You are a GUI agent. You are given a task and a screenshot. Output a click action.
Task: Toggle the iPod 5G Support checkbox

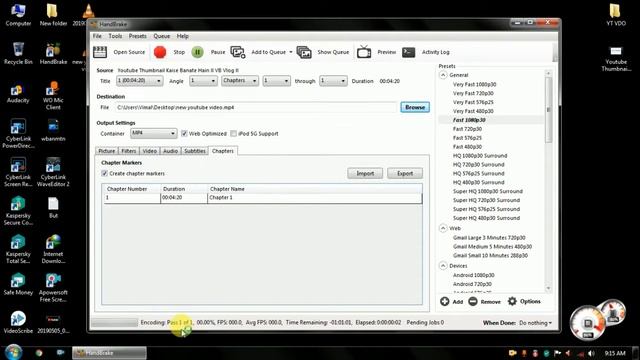pos(233,133)
